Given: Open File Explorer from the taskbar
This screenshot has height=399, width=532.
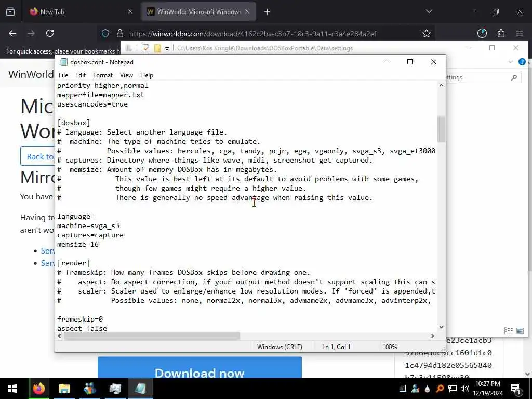Looking at the screenshot, I should (x=64, y=389).
